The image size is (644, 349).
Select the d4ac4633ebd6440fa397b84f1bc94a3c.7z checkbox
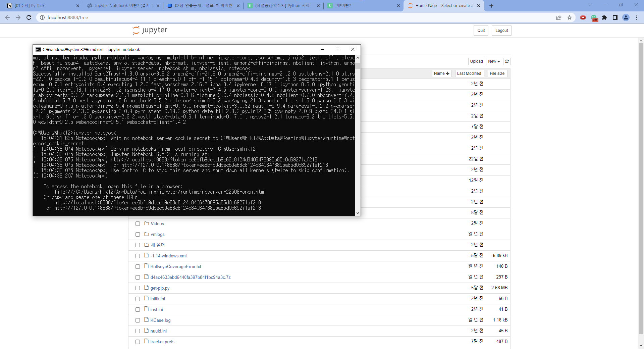138,277
